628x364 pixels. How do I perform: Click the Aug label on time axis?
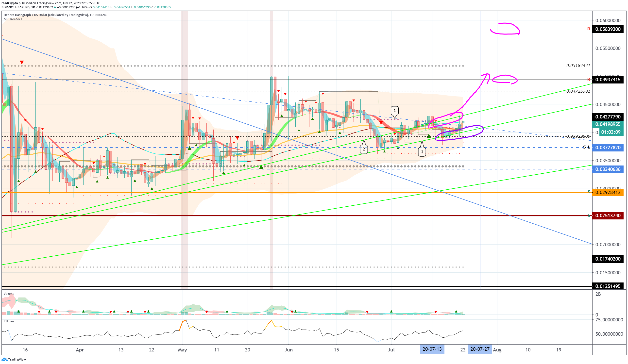click(x=497, y=350)
